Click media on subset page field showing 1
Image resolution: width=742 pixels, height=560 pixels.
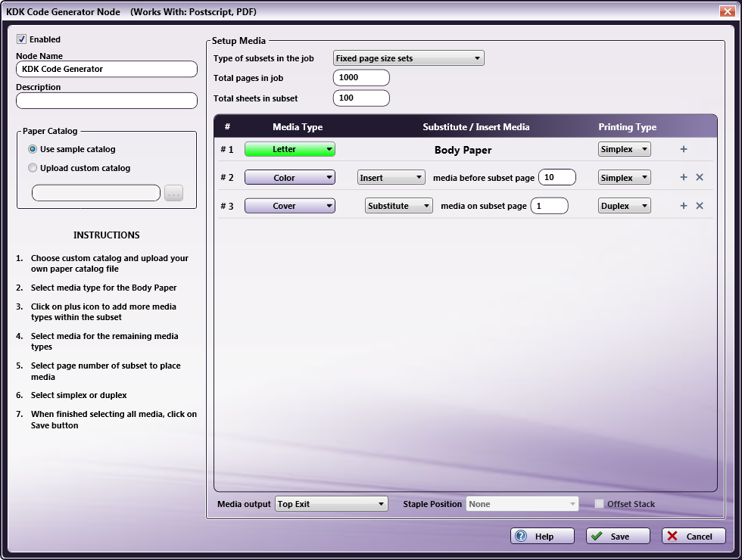point(550,206)
